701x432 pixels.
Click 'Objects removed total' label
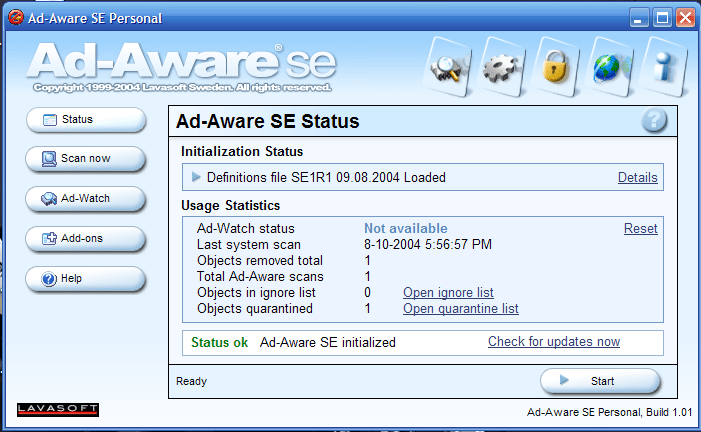(259, 261)
